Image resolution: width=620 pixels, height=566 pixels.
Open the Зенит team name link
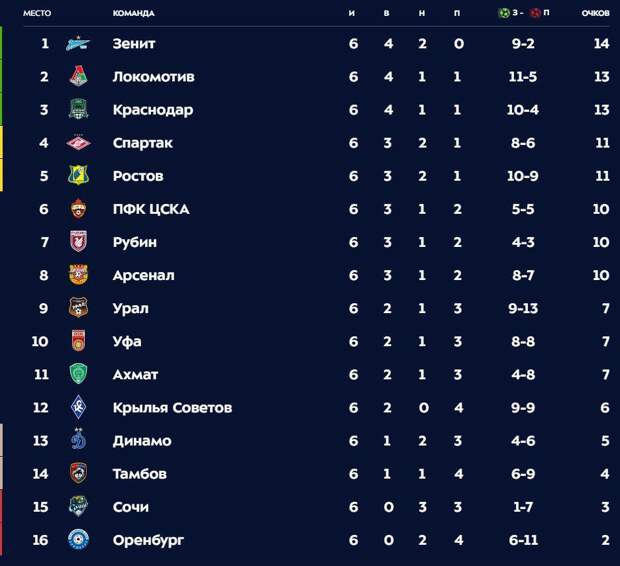(134, 44)
